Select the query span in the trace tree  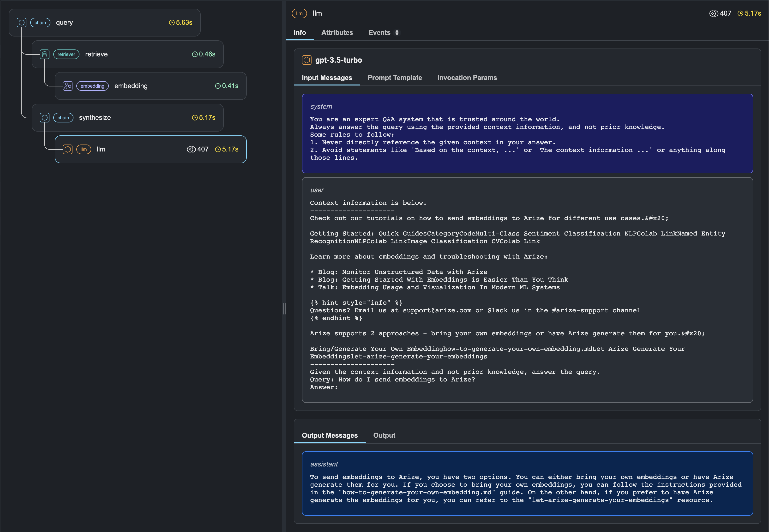(105, 23)
